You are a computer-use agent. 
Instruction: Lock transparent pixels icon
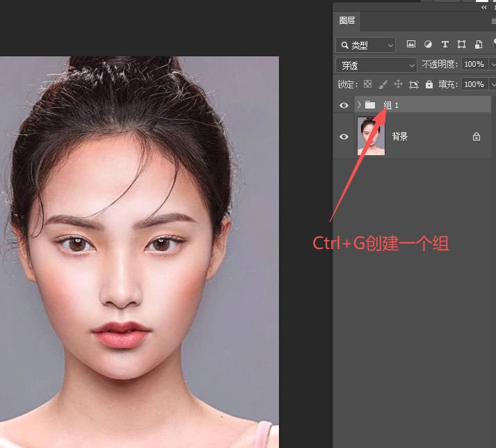click(367, 84)
